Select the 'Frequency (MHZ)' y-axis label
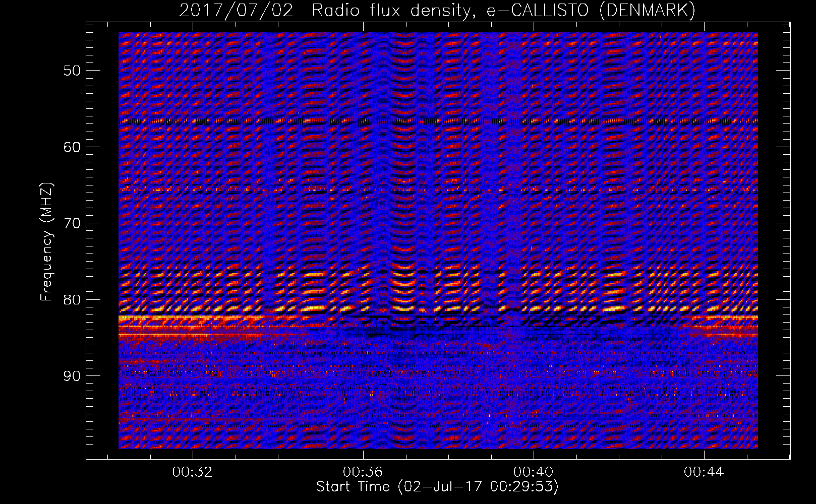The width and height of the screenshot is (816, 504). pos(46,242)
